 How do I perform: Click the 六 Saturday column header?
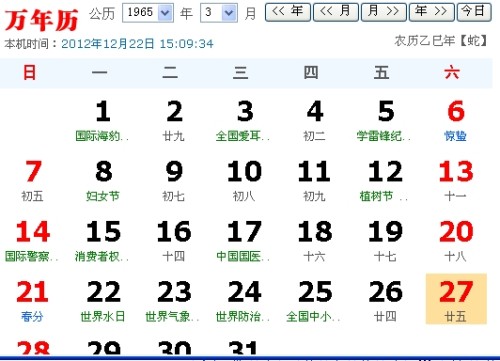[x=452, y=73]
